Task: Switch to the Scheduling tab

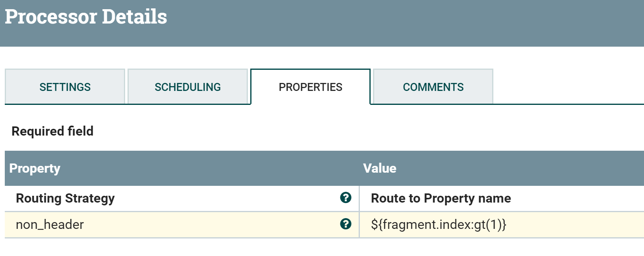Action: coord(188,87)
